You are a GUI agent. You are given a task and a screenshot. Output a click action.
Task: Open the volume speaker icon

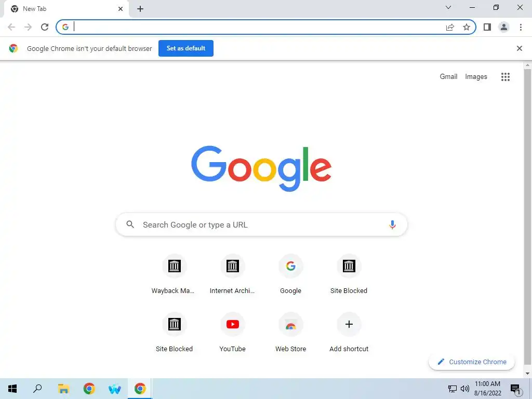pyautogui.click(x=465, y=389)
